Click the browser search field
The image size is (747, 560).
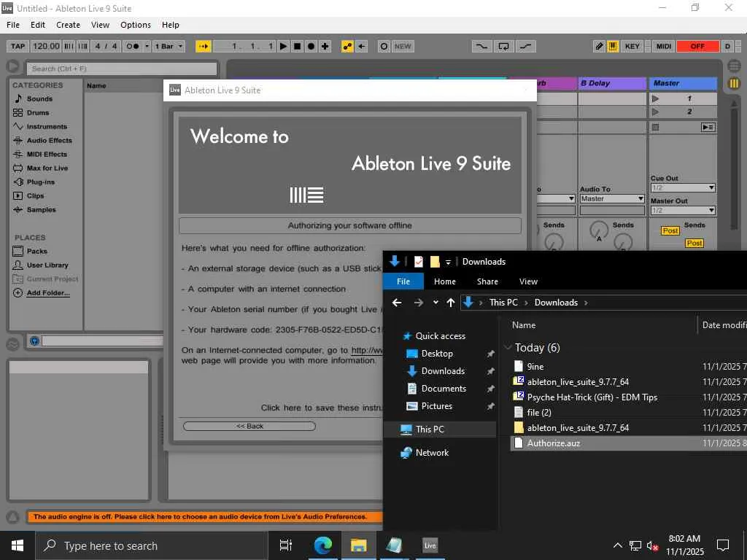(122, 69)
